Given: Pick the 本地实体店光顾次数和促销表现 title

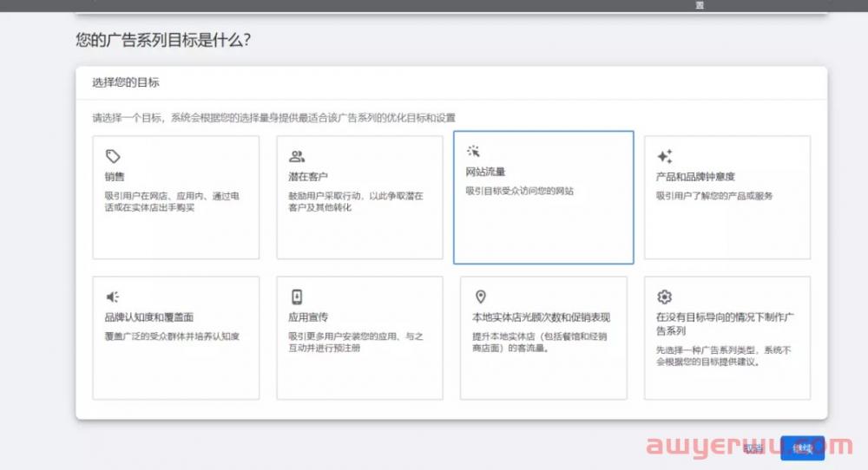Looking at the screenshot, I should click(x=541, y=317).
